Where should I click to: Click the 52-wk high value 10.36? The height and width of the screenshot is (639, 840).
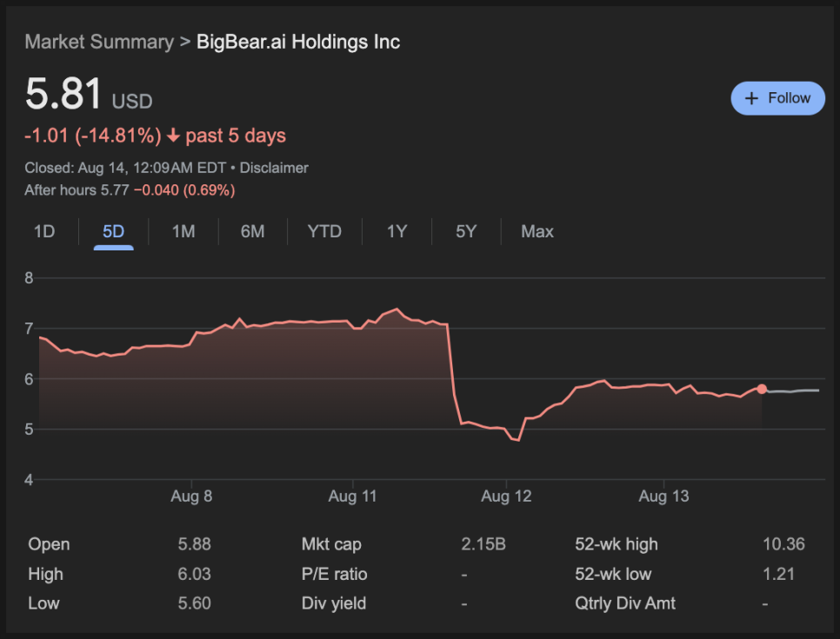click(x=783, y=544)
